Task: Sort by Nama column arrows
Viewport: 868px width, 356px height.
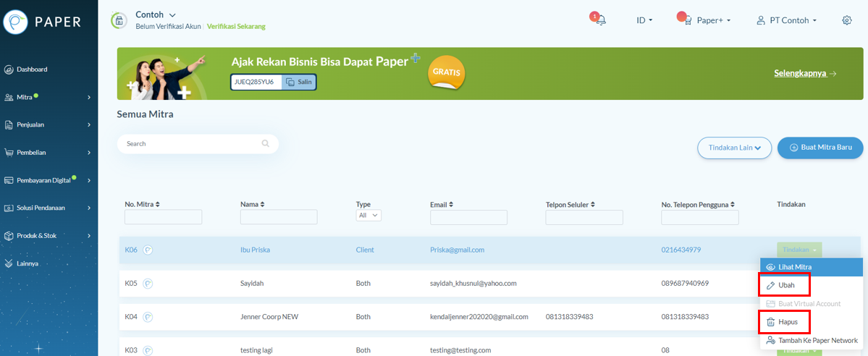Action: coord(262,204)
